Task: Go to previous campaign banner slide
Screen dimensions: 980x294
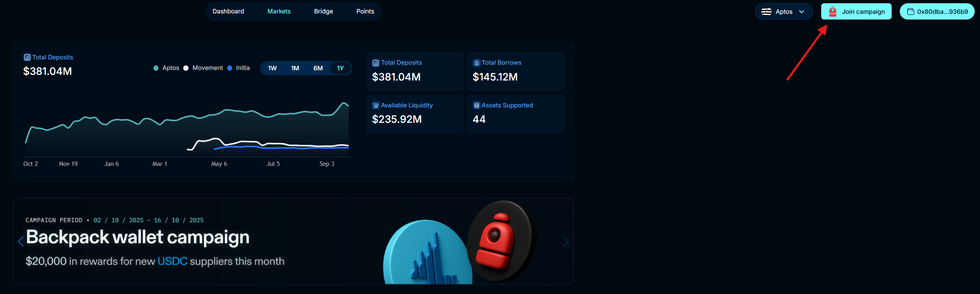Action: click(x=21, y=242)
